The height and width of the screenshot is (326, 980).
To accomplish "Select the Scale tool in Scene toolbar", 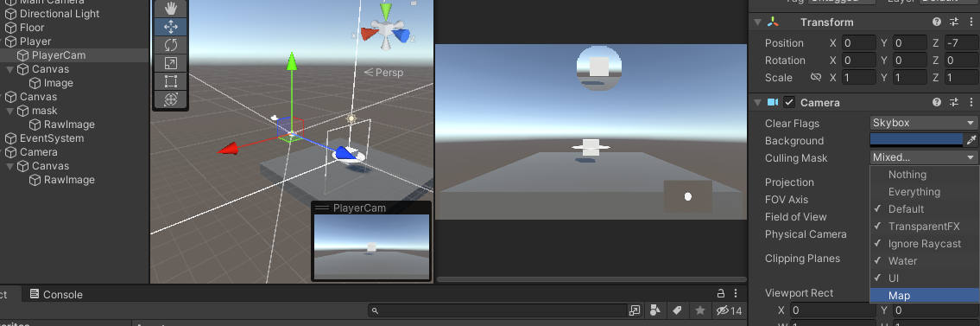I will [x=171, y=62].
